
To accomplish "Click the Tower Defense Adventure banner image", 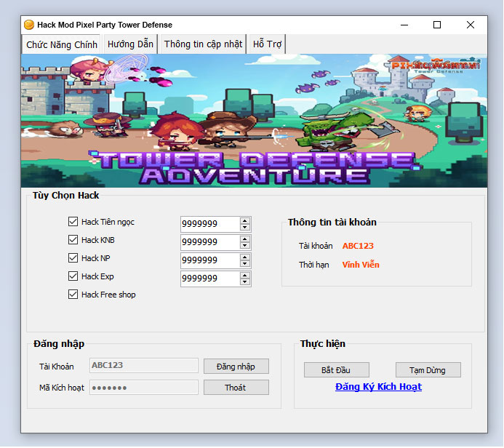I will 254,121.
